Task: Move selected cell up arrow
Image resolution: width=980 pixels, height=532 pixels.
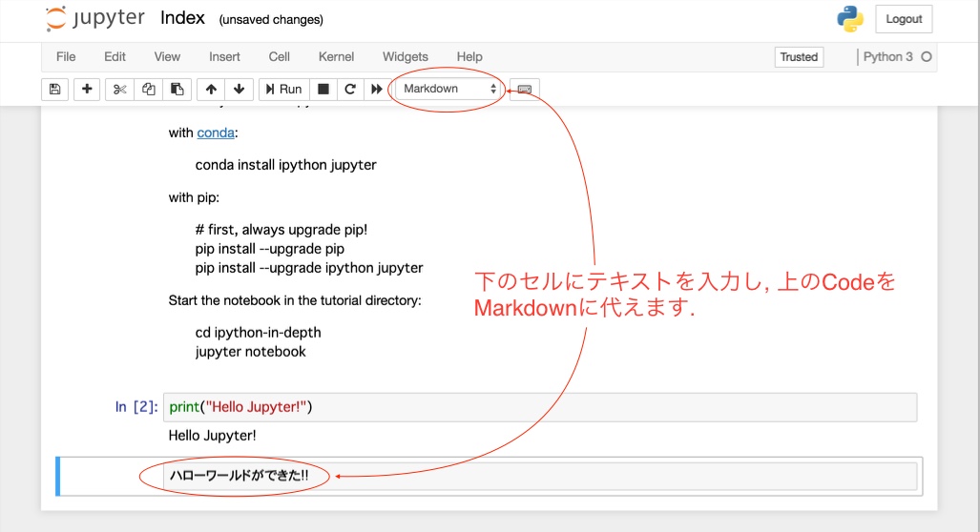Action: coord(211,89)
